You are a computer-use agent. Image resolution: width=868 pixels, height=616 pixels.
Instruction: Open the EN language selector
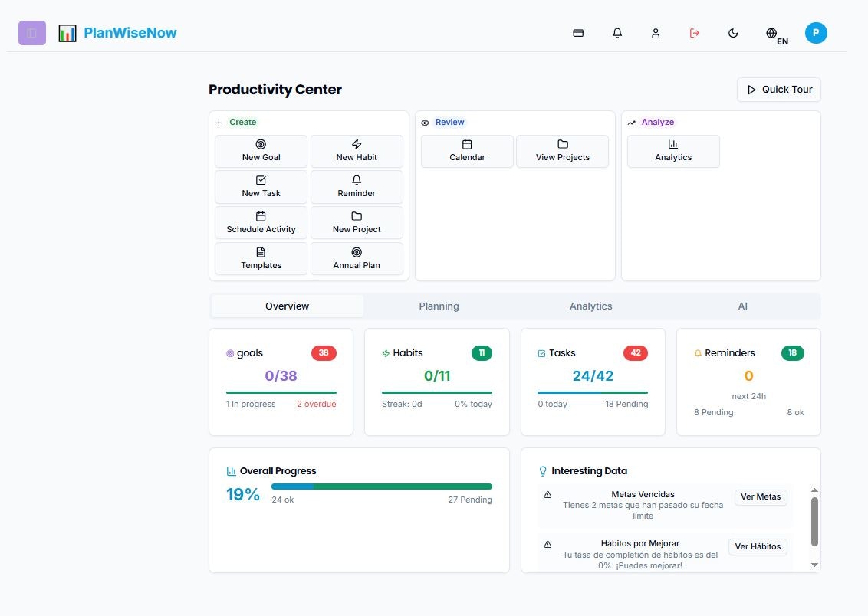coord(773,34)
